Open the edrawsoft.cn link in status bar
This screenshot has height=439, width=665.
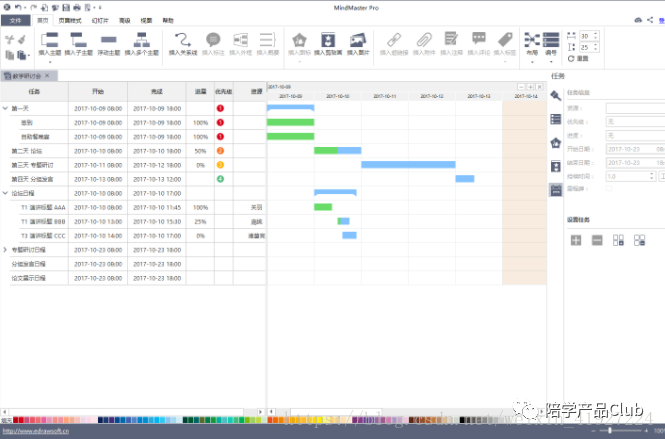[36, 431]
